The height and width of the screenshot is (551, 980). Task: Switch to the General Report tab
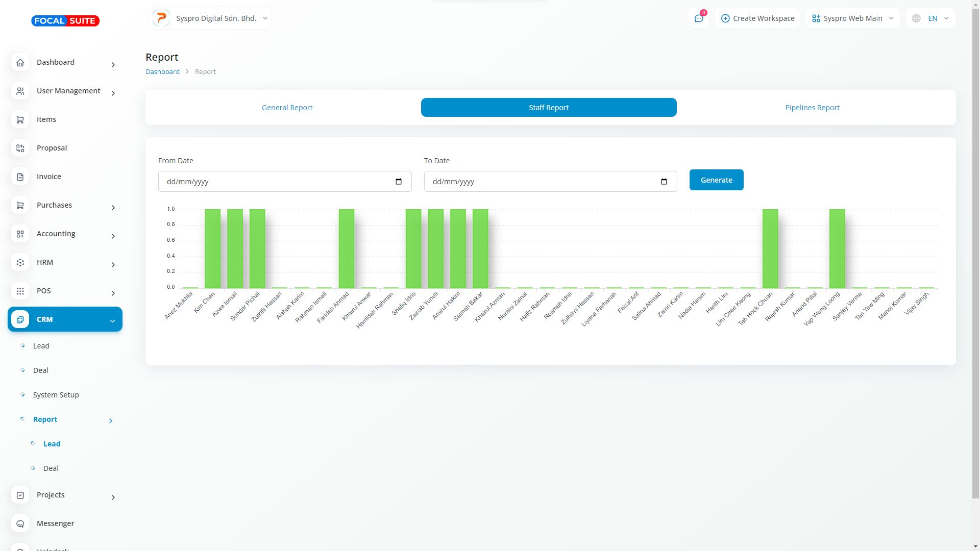(x=287, y=108)
